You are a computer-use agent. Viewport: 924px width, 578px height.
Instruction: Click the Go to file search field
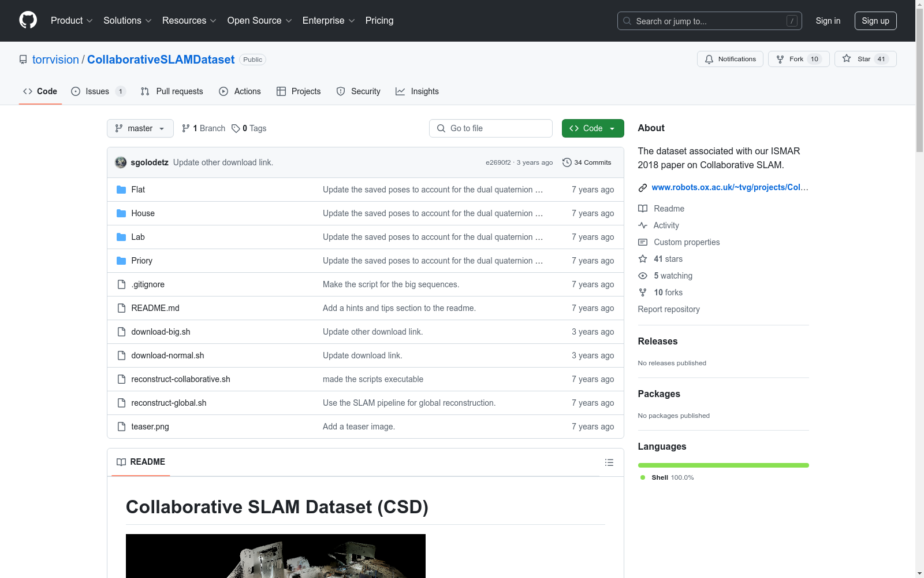point(491,128)
